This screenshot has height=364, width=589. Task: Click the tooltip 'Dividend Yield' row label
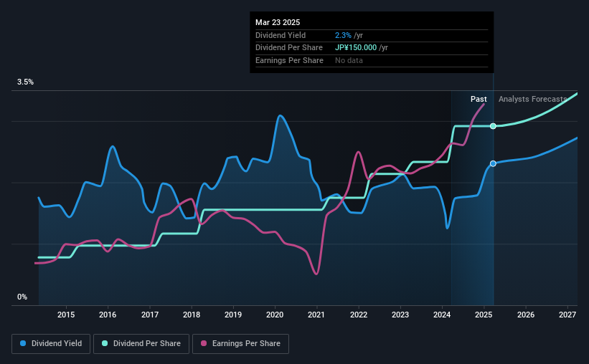click(281, 35)
